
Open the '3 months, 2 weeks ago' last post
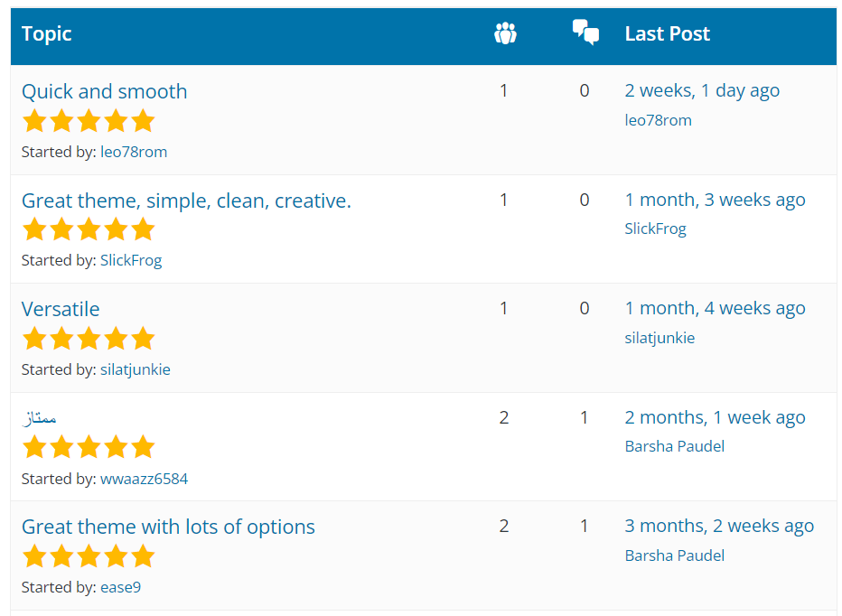click(719, 526)
